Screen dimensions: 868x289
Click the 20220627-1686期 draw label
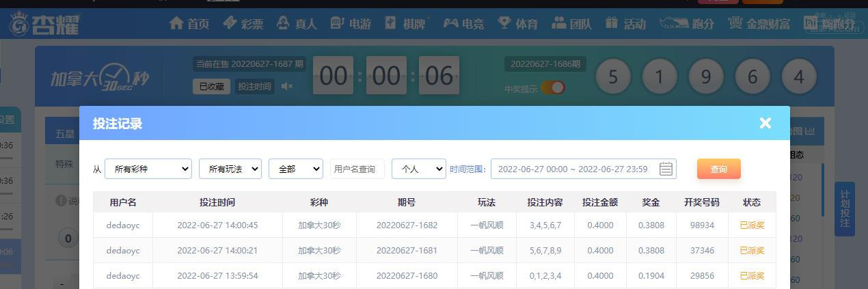pos(545,64)
